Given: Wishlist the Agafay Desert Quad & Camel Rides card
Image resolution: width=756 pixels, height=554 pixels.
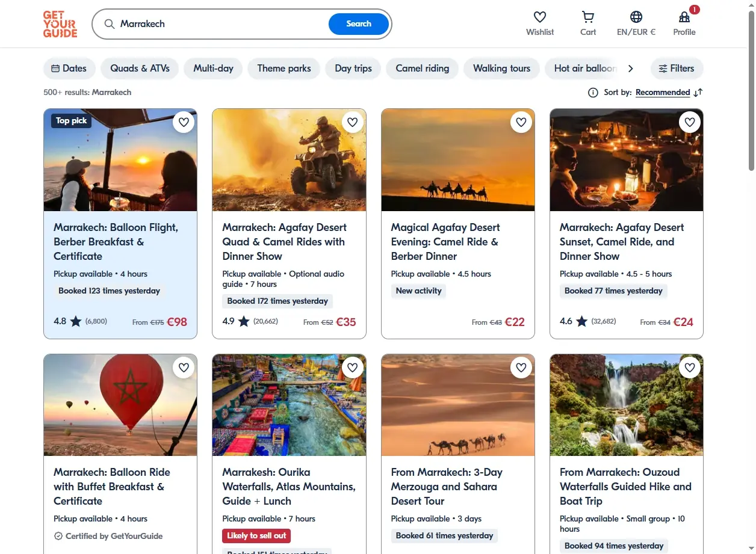Looking at the screenshot, I should 353,122.
